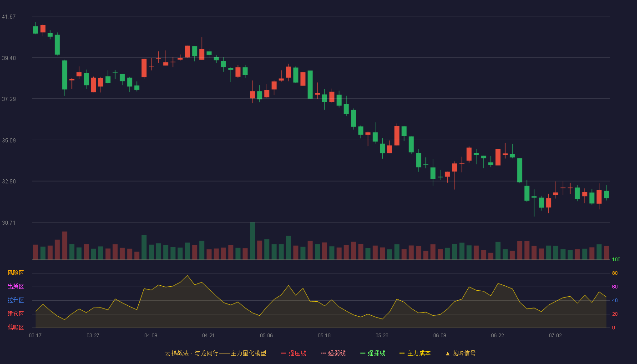Viewport: 637px width, 364px height.
Task: Toggle the 强压线 red line legend icon
Action: 283,353
